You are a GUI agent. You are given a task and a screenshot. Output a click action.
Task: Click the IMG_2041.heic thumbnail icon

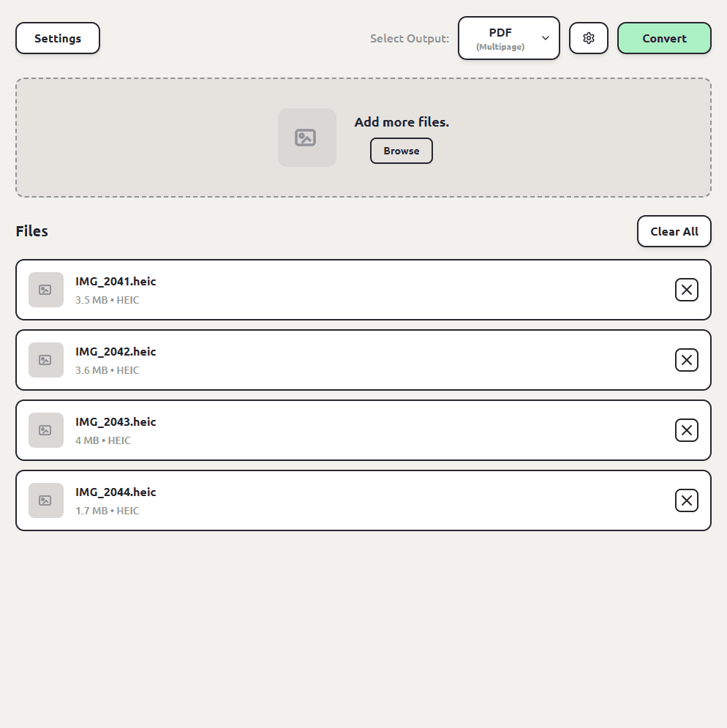click(x=46, y=290)
